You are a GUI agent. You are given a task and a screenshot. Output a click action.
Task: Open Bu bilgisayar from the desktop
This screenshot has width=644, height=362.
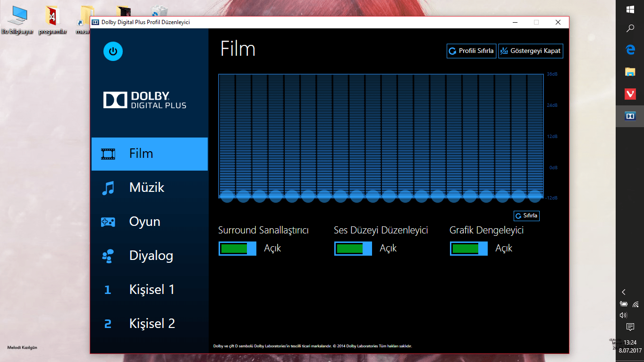pos(17,14)
